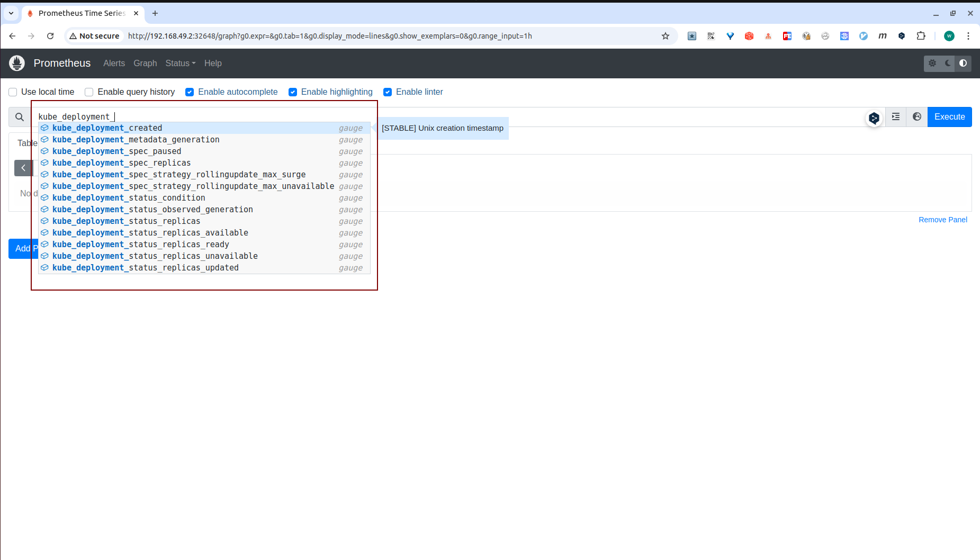This screenshot has height=560, width=980.
Task: Click the format expression icon
Action: pyautogui.click(x=896, y=117)
